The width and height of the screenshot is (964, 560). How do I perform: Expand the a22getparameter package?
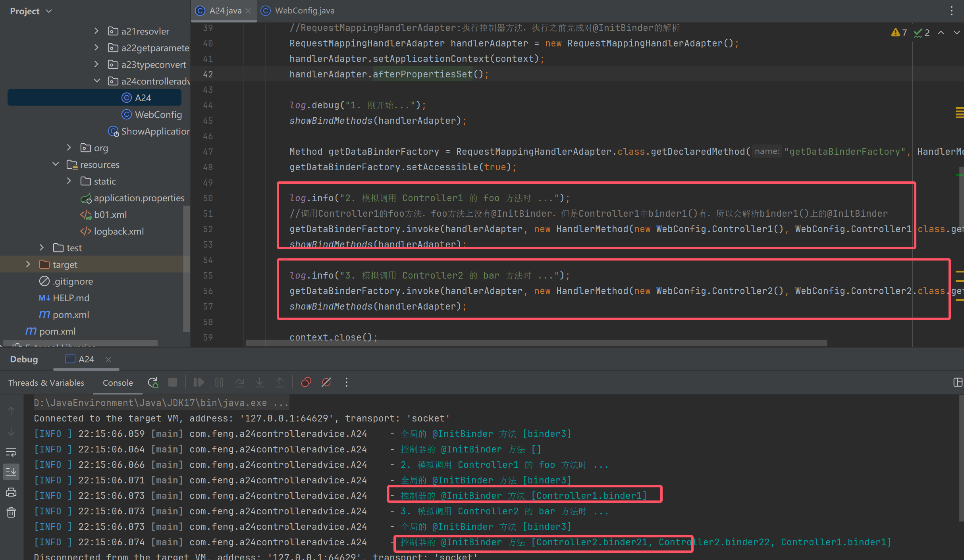(96, 47)
